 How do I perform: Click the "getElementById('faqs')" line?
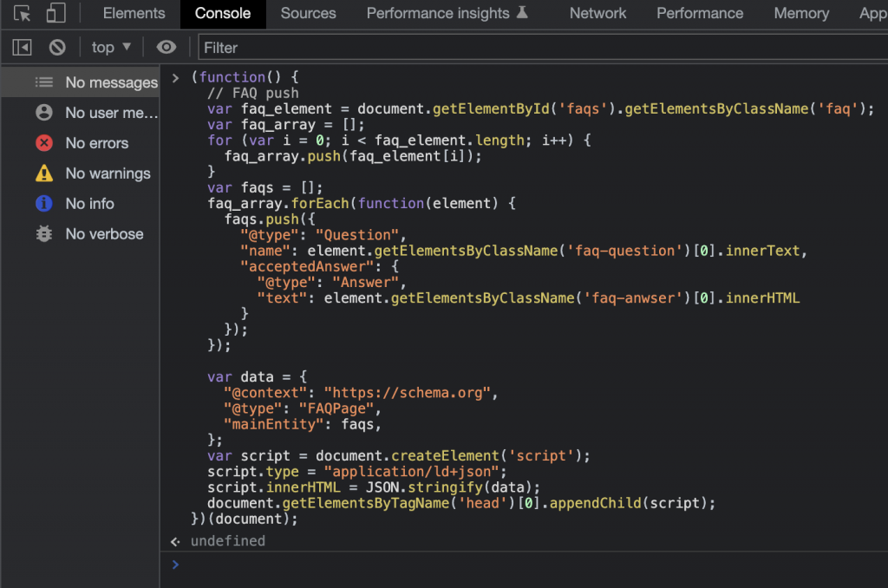(541, 108)
